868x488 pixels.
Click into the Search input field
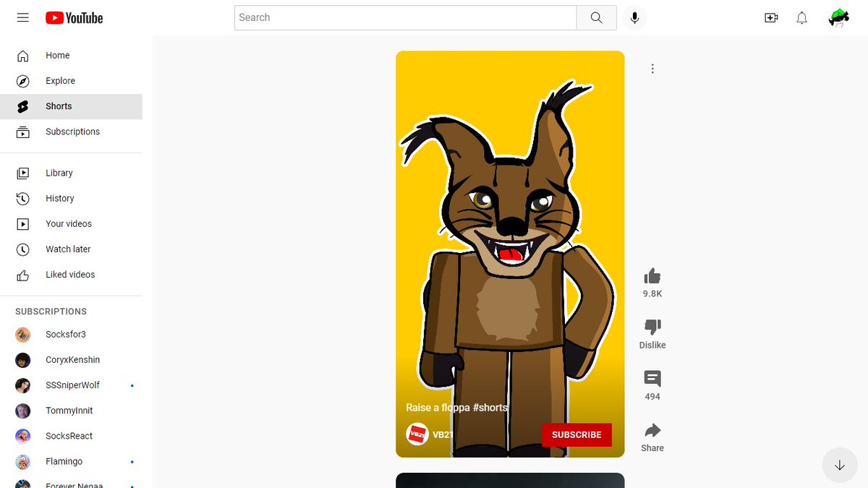pyautogui.click(x=405, y=18)
